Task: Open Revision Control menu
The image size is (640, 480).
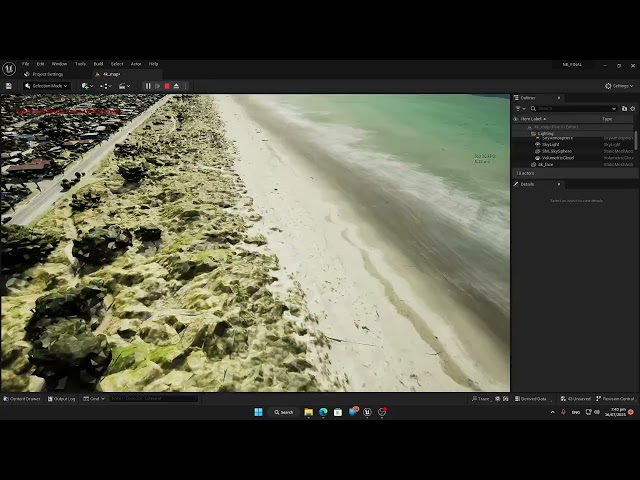Action: tap(615, 399)
